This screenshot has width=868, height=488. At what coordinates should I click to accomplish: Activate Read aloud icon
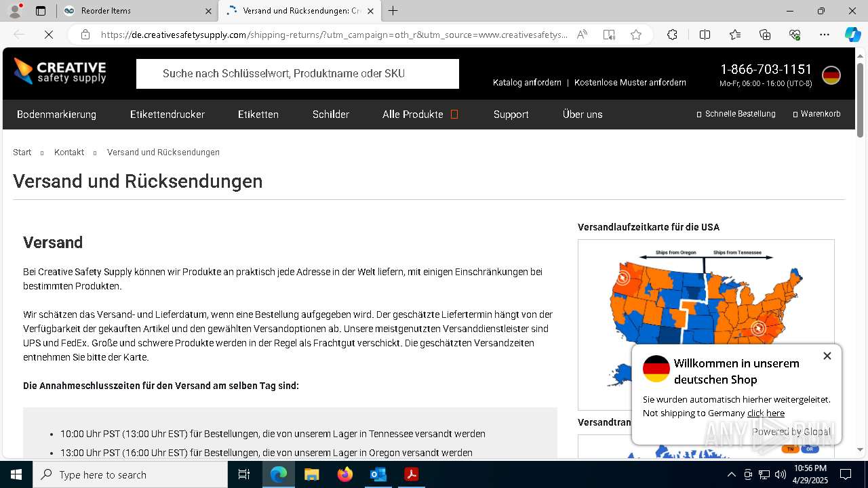point(582,35)
